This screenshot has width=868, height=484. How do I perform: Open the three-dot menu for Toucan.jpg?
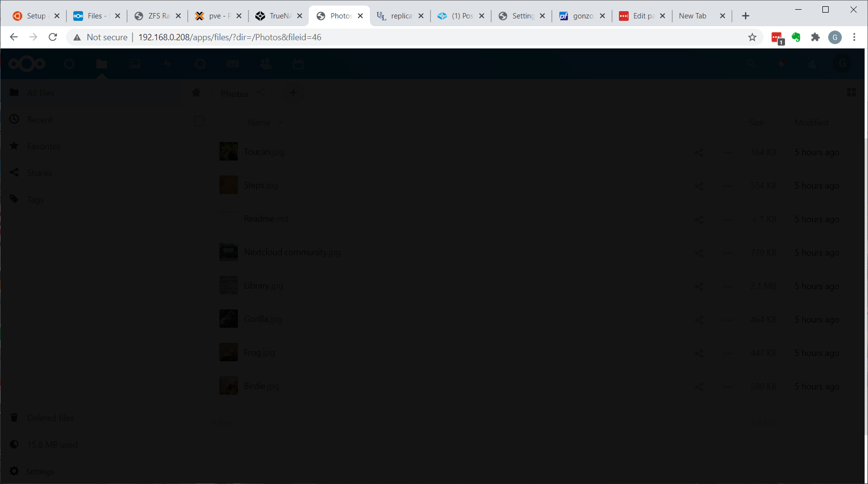pyautogui.click(x=728, y=153)
